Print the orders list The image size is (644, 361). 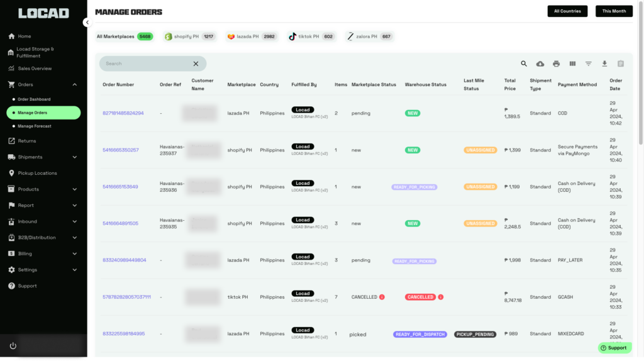click(556, 64)
